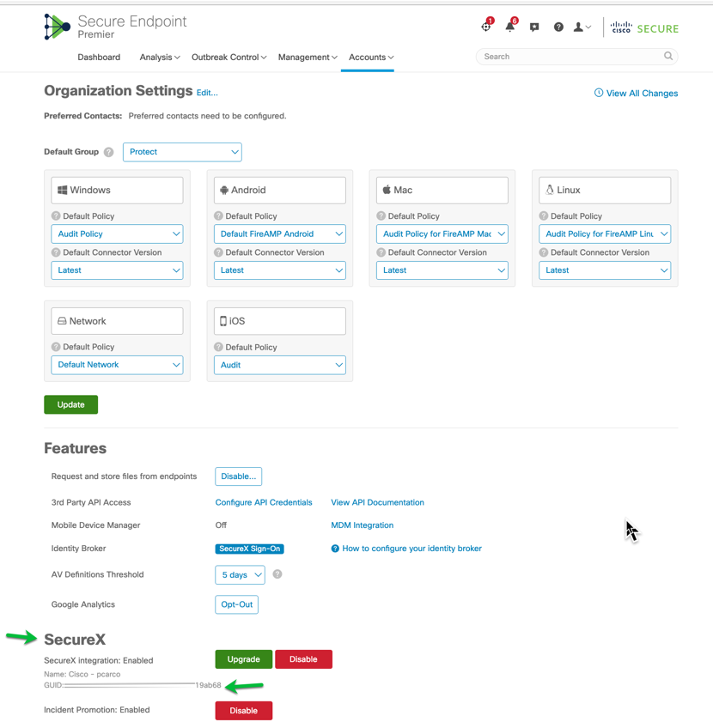Screen dimensions: 713x728
Task: Click the Network card header field
Action: click(117, 321)
